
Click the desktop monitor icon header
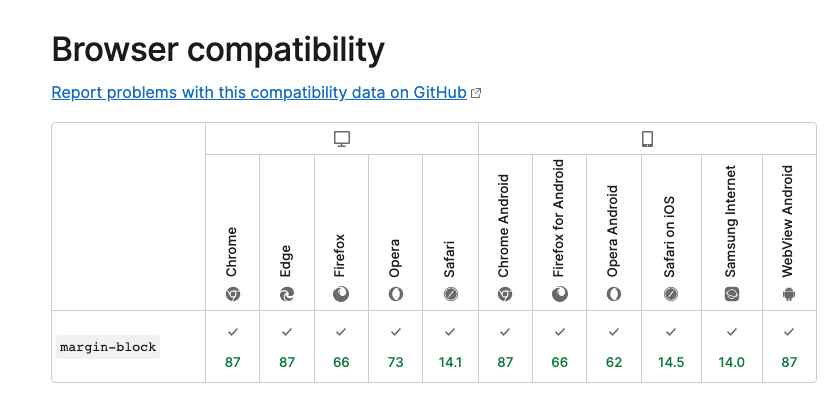pos(342,139)
